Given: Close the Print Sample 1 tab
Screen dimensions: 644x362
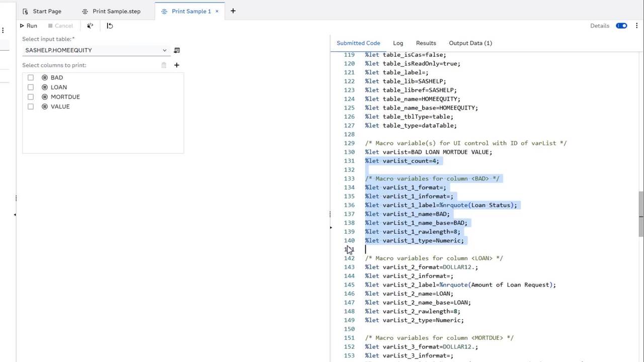Looking at the screenshot, I should [217, 11].
